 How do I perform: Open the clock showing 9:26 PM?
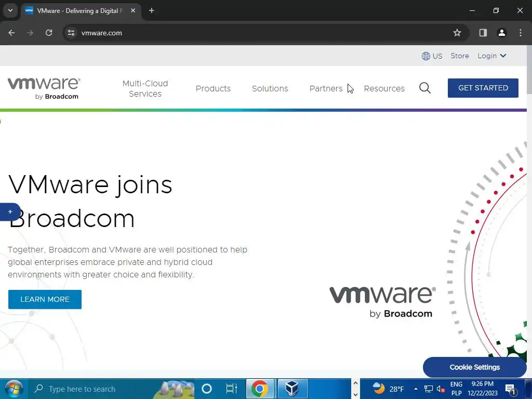[x=483, y=389]
